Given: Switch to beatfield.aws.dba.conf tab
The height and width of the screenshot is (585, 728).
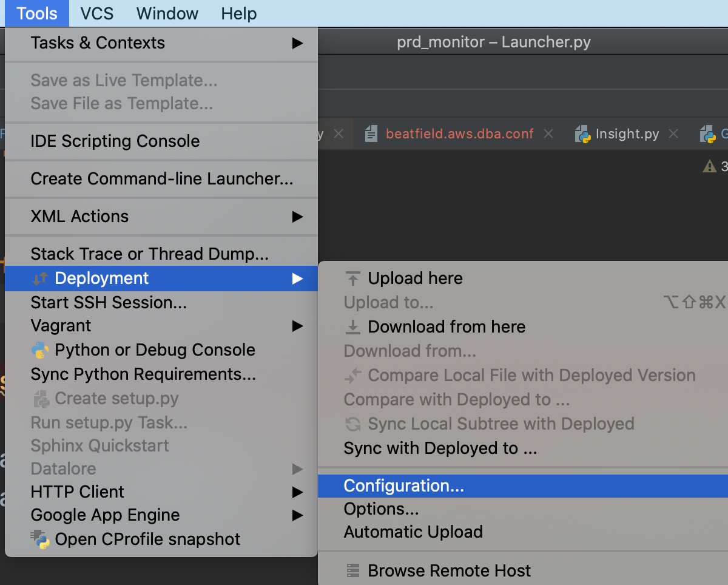Looking at the screenshot, I should tap(459, 134).
